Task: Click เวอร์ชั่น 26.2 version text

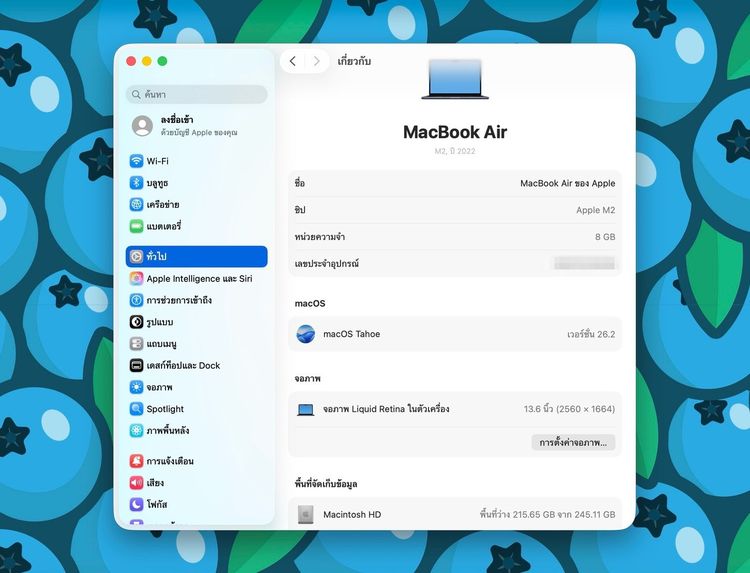Action: tap(591, 334)
